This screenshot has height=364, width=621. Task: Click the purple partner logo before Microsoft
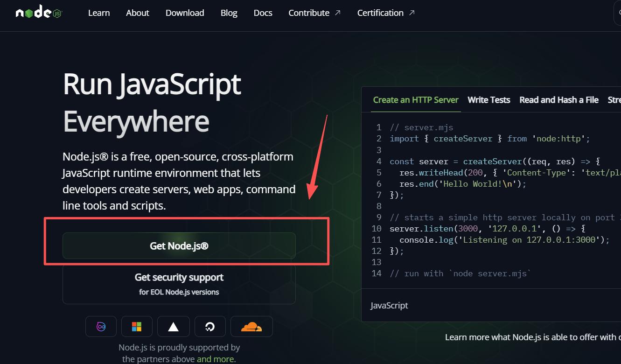[101, 327]
